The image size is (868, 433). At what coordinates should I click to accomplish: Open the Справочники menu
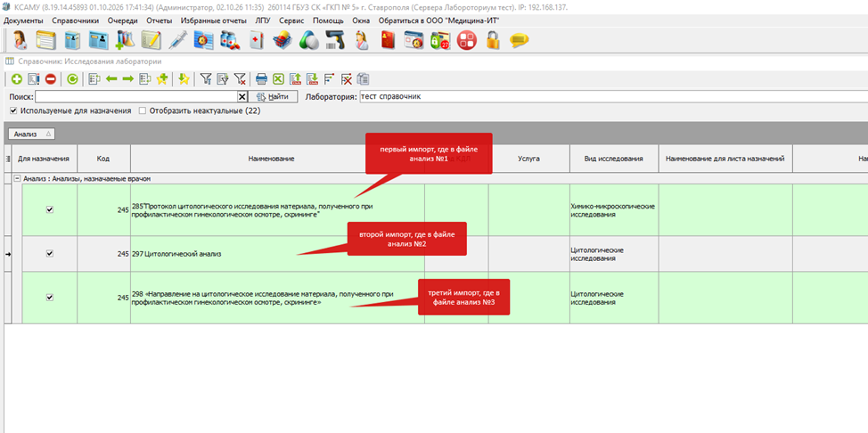click(75, 20)
